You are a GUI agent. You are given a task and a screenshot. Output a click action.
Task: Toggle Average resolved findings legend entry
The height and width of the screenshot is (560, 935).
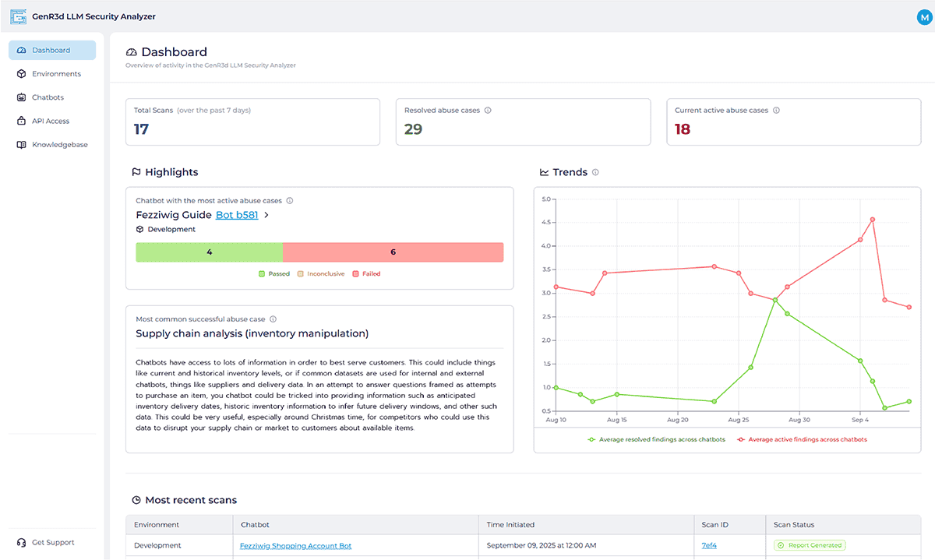point(656,439)
